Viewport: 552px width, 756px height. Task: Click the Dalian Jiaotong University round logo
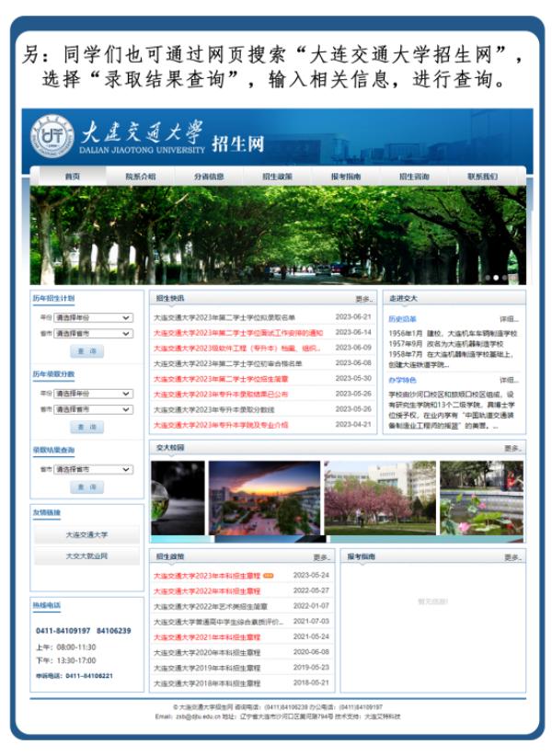[52, 136]
